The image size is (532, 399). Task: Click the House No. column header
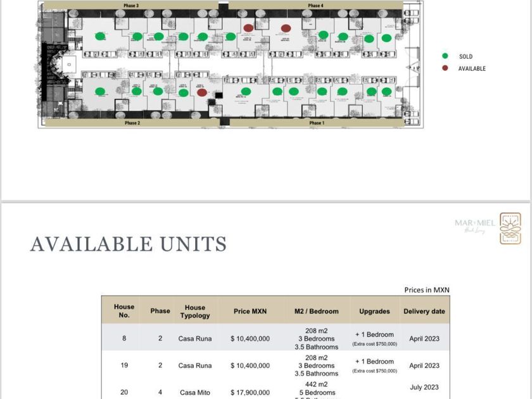coord(124,311)
